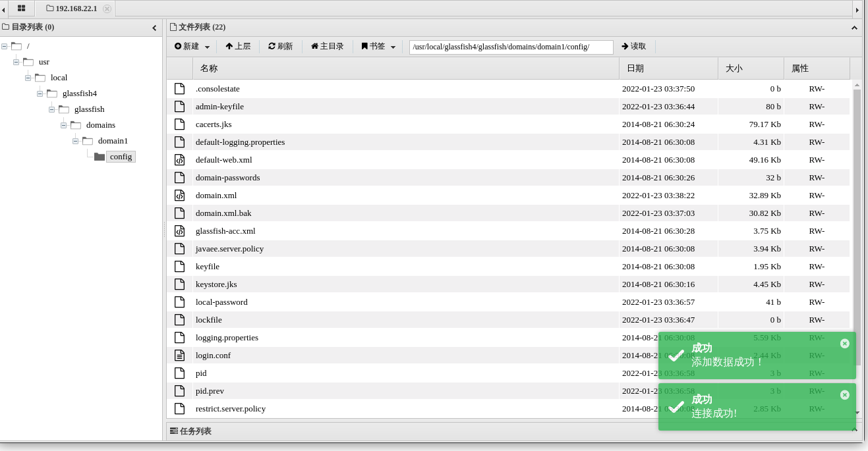Screen dimensions: 868x451
Task: Refresh the file list with 刷新
Action: click(x=281, y=47)
